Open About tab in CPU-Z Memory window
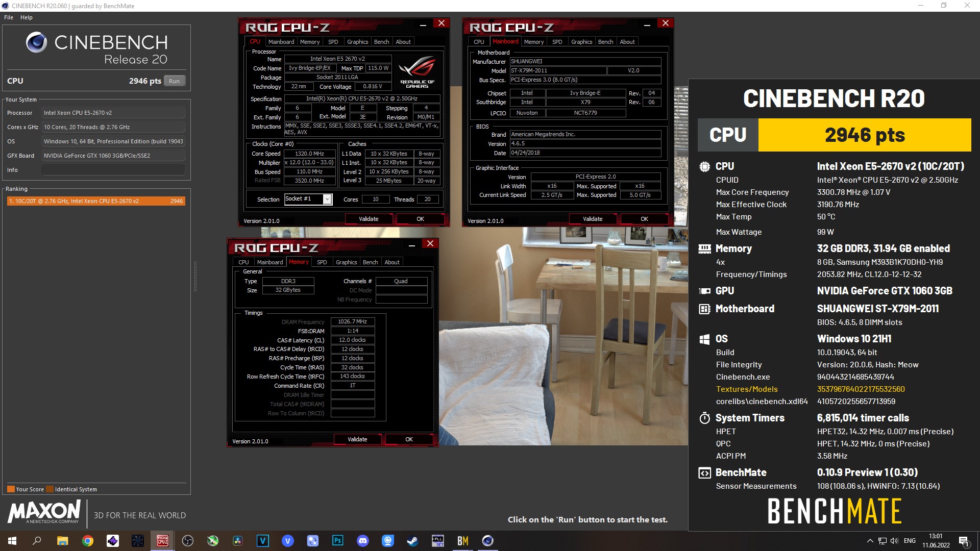Screen dimensions: 980x551 click(392, 262)
